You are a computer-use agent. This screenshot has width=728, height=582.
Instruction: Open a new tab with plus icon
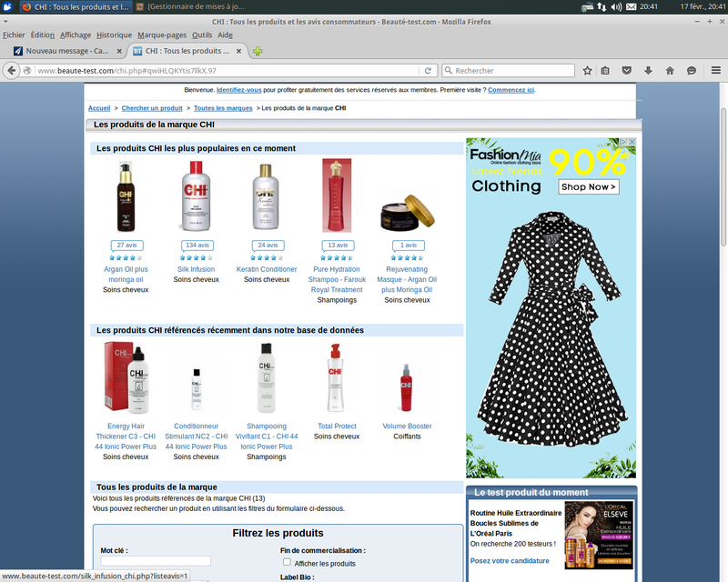point(258,51)
